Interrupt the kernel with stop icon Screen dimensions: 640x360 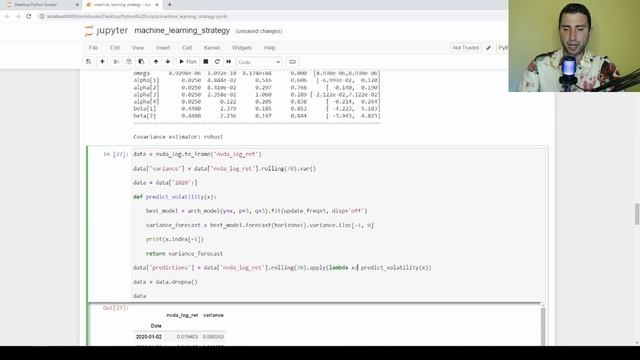(206, 62)
